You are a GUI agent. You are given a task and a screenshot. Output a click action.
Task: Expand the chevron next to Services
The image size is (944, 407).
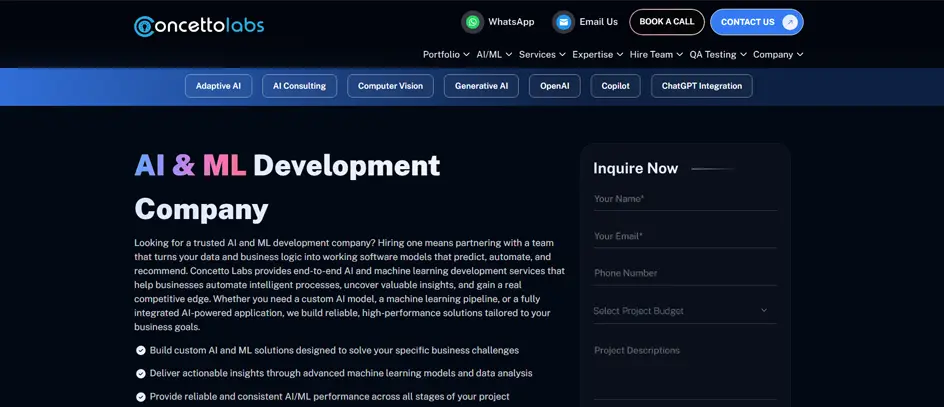(562, 55)
